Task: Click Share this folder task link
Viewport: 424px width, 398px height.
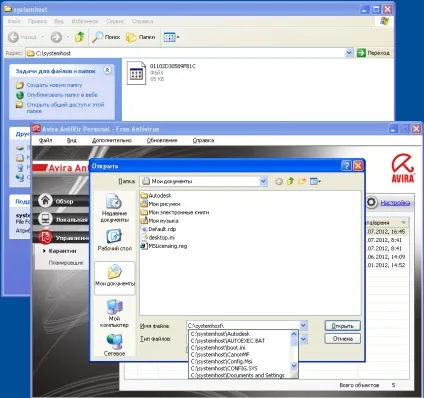Action: pos(65,108)
